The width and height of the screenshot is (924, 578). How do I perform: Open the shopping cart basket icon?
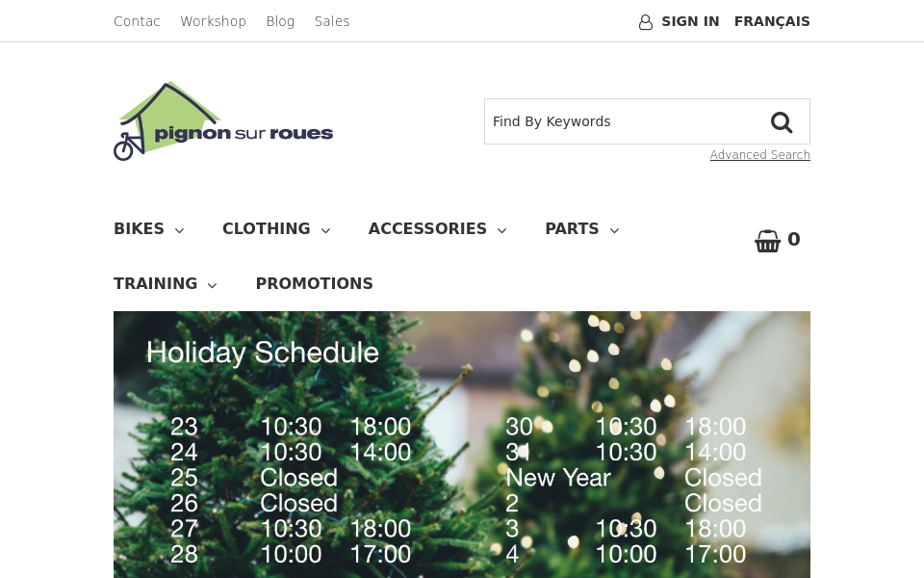click(767, 240)
